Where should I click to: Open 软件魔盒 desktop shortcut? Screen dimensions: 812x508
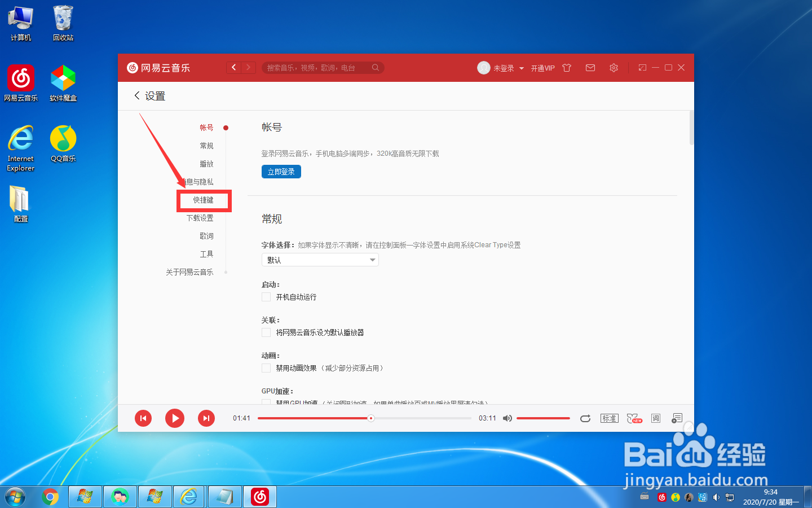(63, 83)
